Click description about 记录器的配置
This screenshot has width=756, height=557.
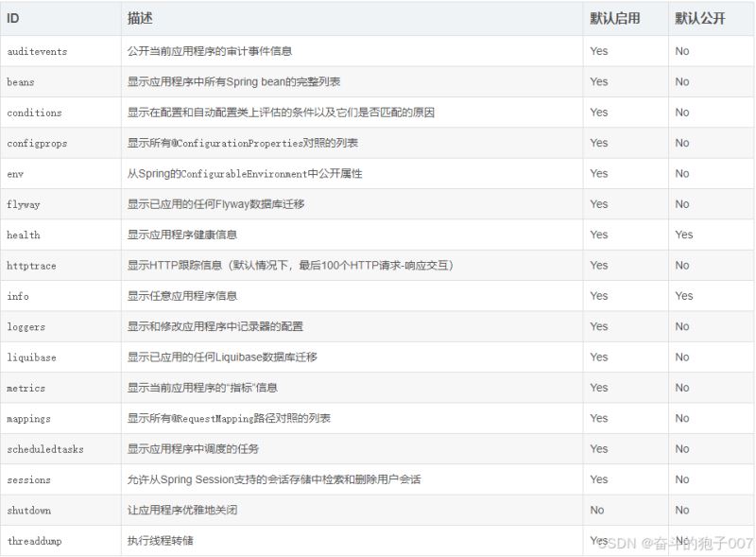[x=215, y=326]
